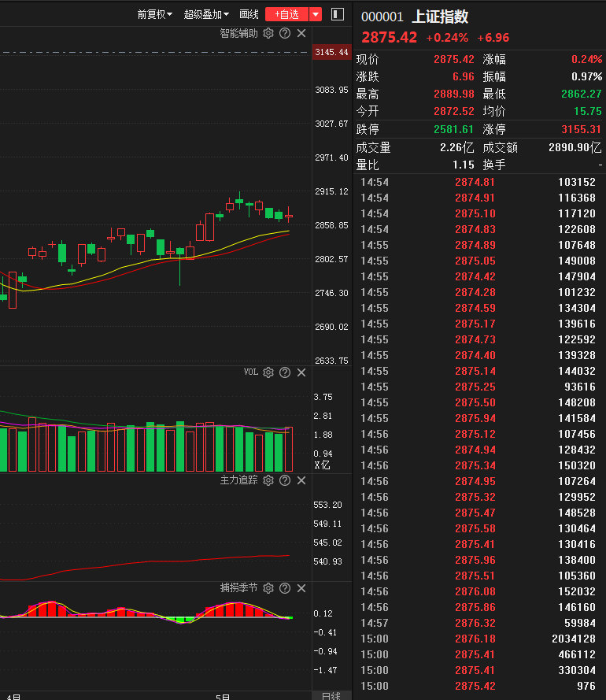Open settings gear for 主力追踪 indicator
Image resolution: width=606 pixels, height=700 pixels.
[268, 480]
